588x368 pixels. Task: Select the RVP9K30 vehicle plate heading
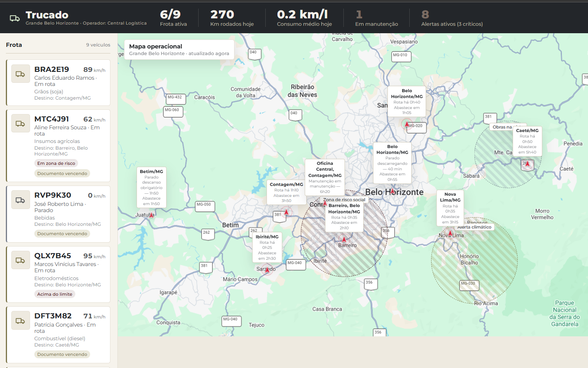[53, 195]
